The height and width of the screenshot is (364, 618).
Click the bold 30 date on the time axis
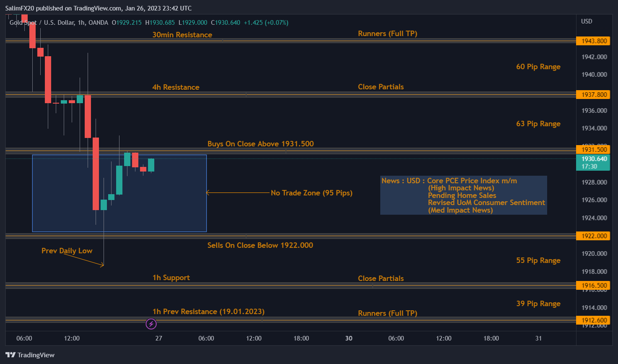[348, 338]
